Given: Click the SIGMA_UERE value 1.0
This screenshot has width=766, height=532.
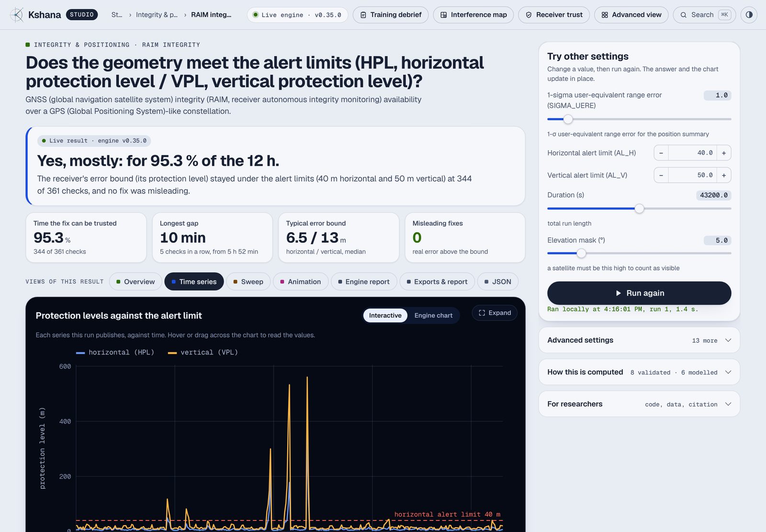Looking at the screenshot, I should tap(718, 95).
